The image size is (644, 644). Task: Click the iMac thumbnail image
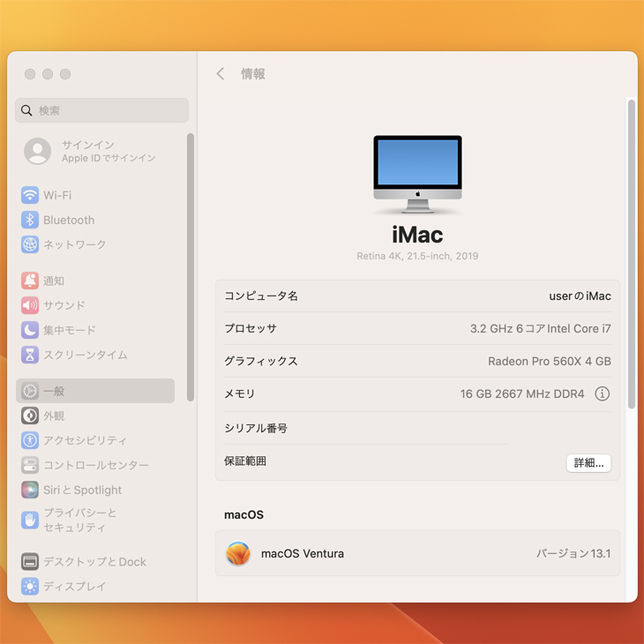point(417,175)
